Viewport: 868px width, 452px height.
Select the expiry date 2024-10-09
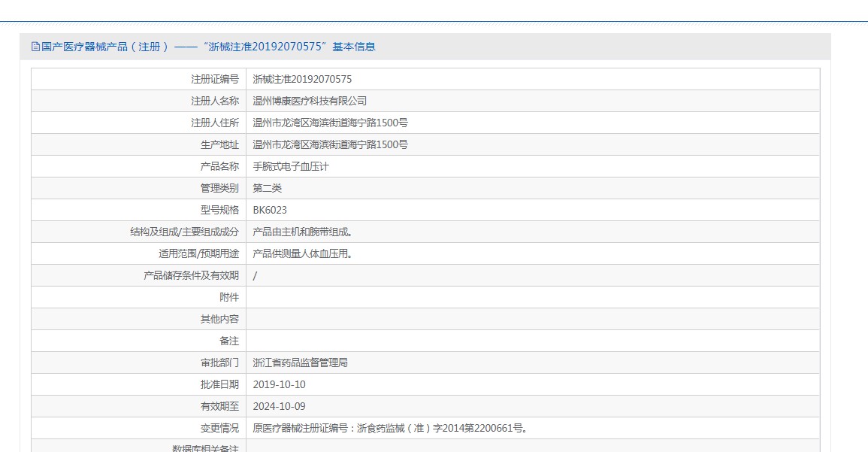(x=279, y=407)
